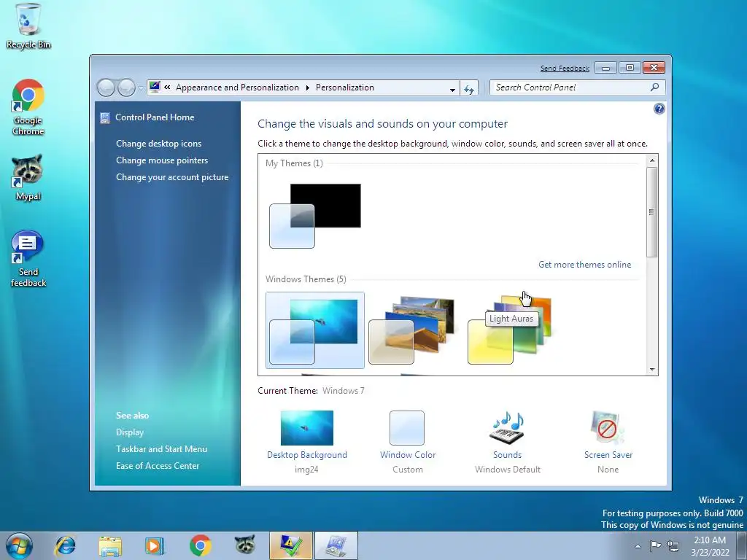
Task: Click the Screen Saver link text
Action: (x=608, y=455)
